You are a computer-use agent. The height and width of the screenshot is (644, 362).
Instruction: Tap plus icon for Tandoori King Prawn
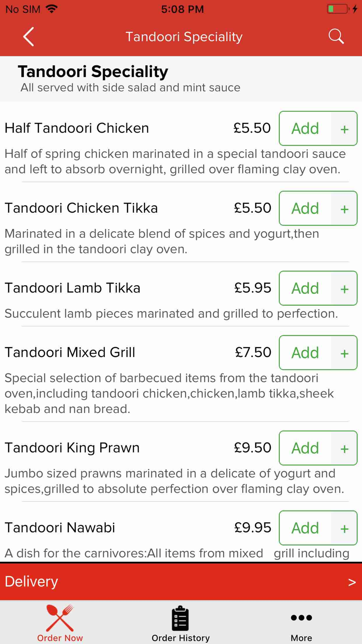[344, 448]
